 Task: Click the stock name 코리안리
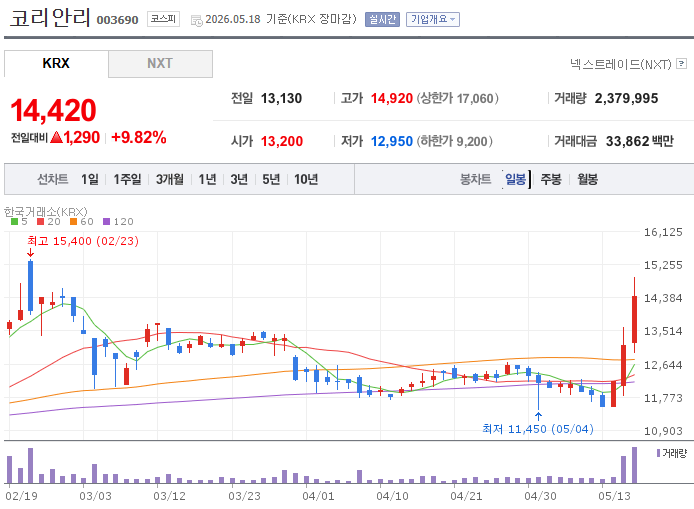(x=50, y=18)
